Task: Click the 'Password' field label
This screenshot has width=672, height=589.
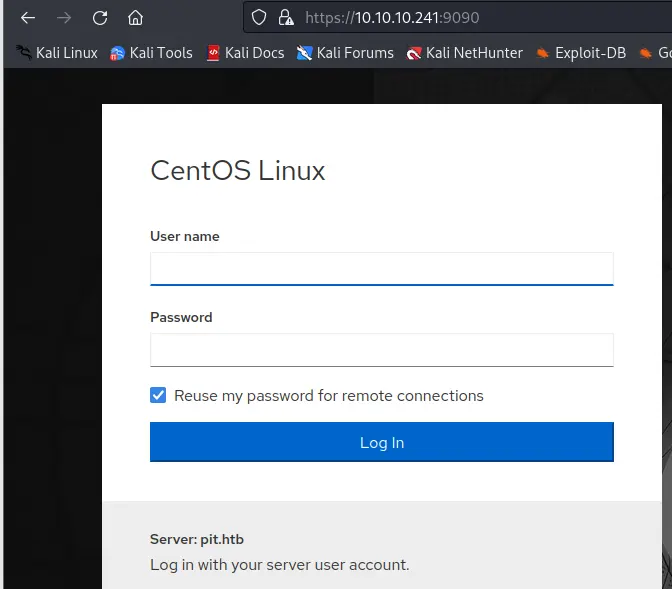Action: pos(181,317)
